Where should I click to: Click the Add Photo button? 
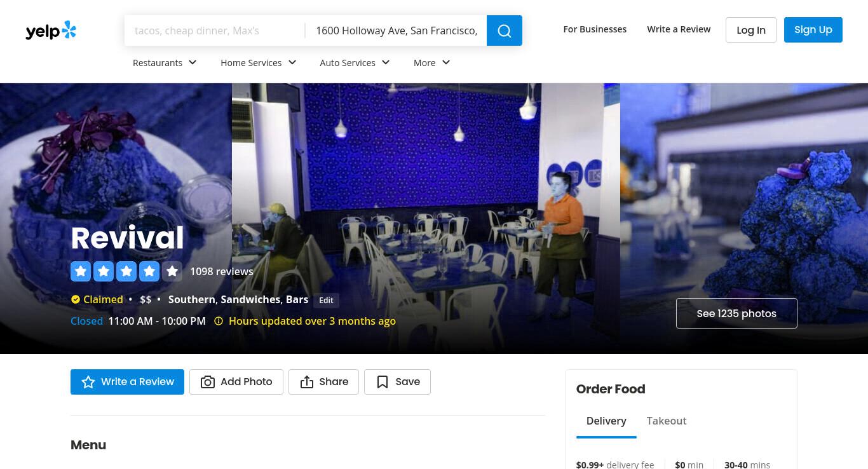236,382
